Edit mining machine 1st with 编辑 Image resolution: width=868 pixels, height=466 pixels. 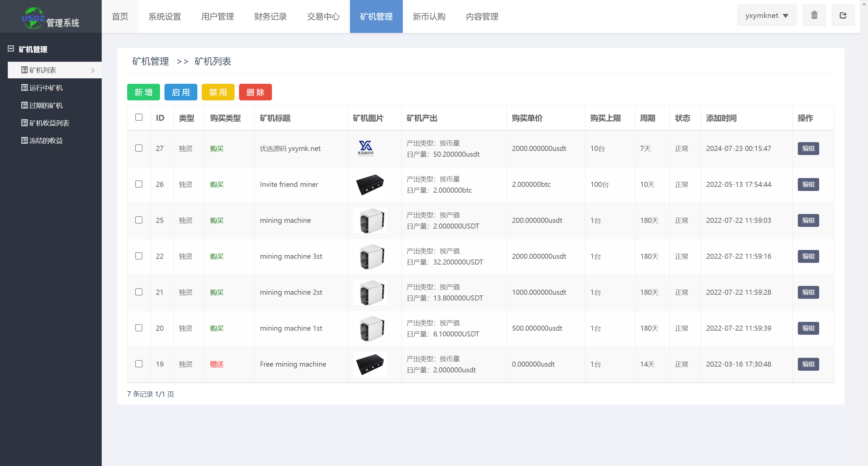pyautogui.click(x=808, y=328)
